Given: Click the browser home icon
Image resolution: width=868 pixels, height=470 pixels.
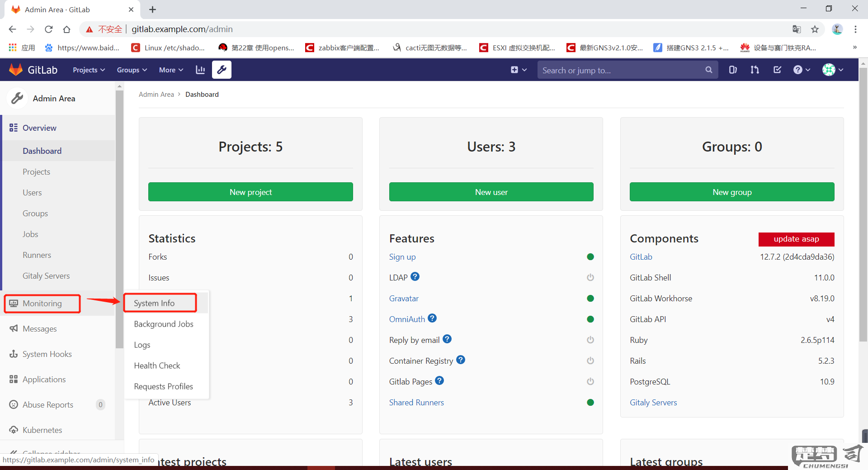Looking at the screenshot, I should click(66, 29).
